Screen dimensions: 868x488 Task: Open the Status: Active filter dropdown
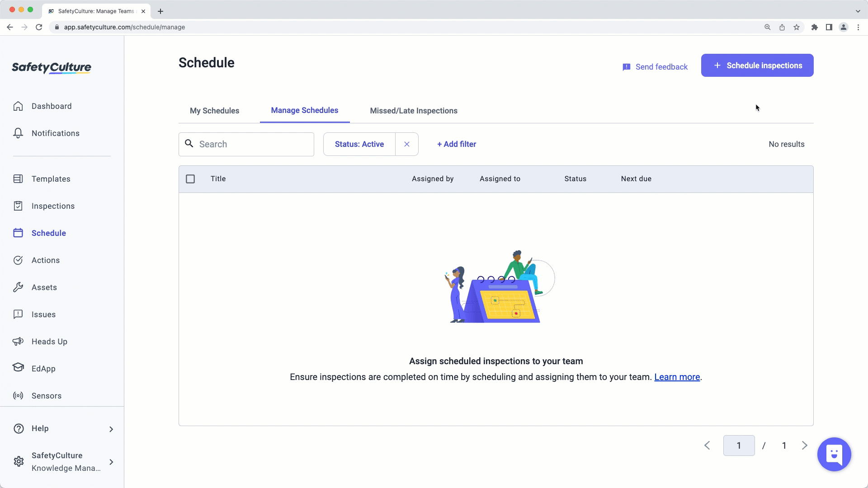click(x=359, y=144)
